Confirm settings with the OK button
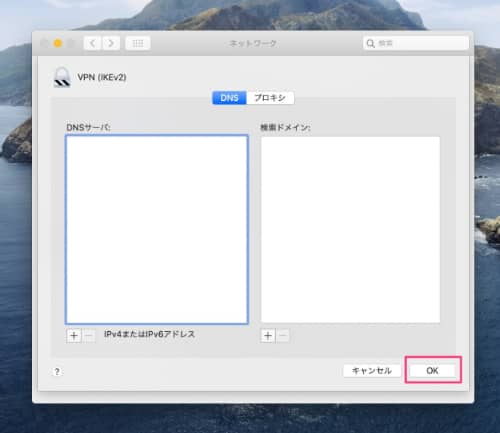Screen dimensions: 500x433 click(x=432, y=371)
